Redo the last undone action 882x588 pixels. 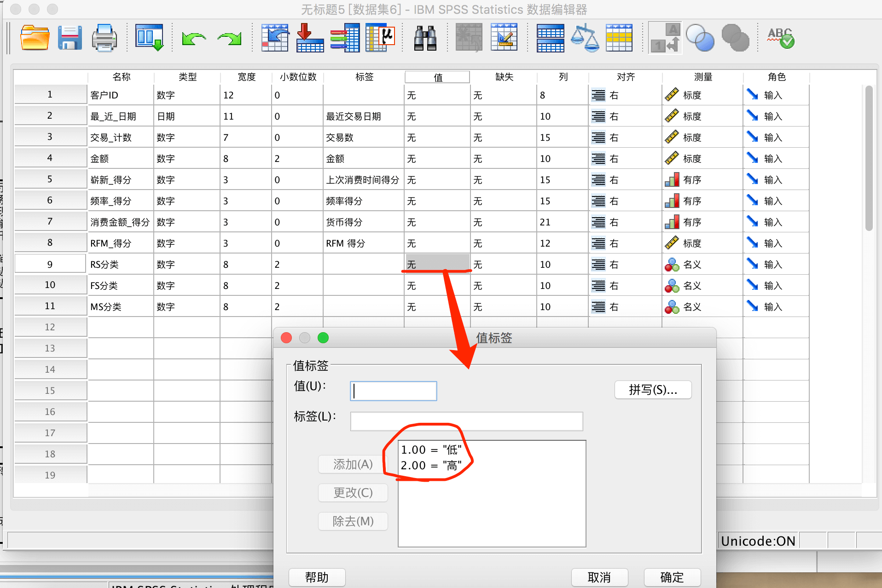[x=230, y=39]
